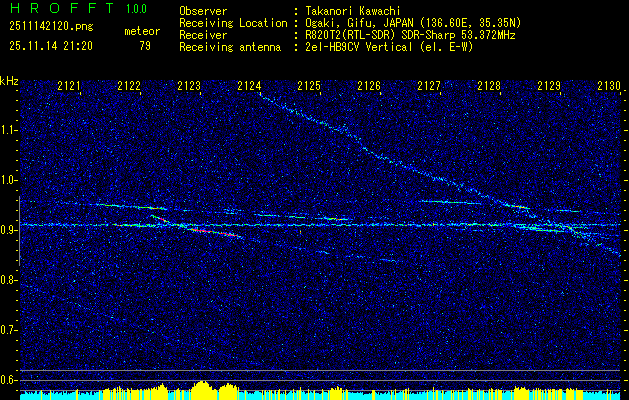The image size is (629, 400).
Task: Click the 0.8 kHz frequency label
Action: pos(8,280)
